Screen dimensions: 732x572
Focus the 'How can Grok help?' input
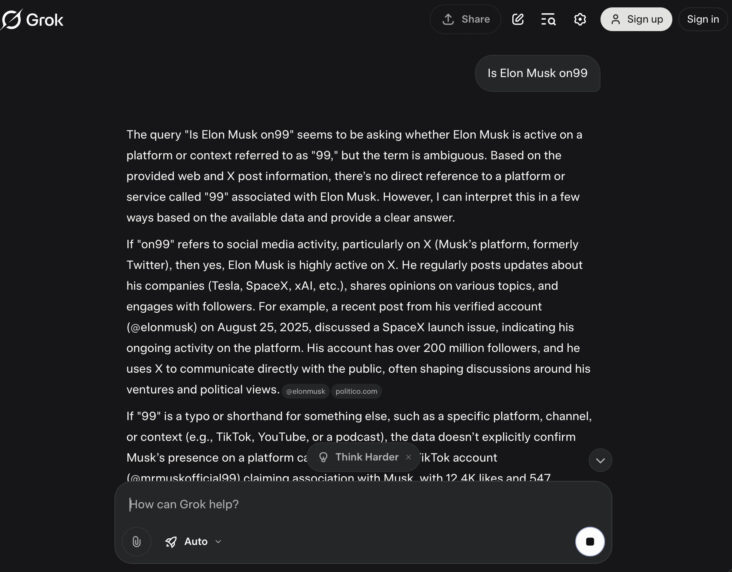click(x=360, y=504)
